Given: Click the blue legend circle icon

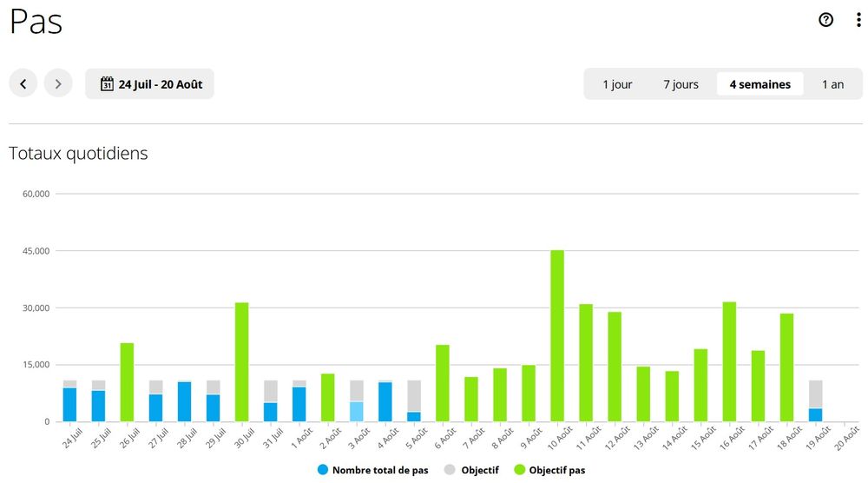Looking at the screenshot, I should [323, 470].
